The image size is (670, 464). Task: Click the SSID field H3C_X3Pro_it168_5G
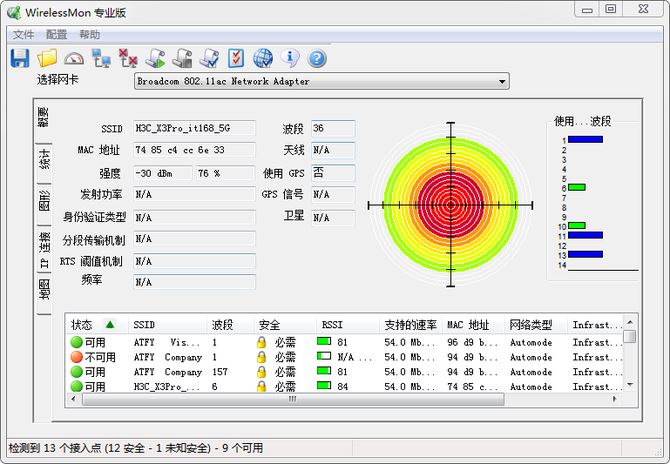tap(194, 128)
